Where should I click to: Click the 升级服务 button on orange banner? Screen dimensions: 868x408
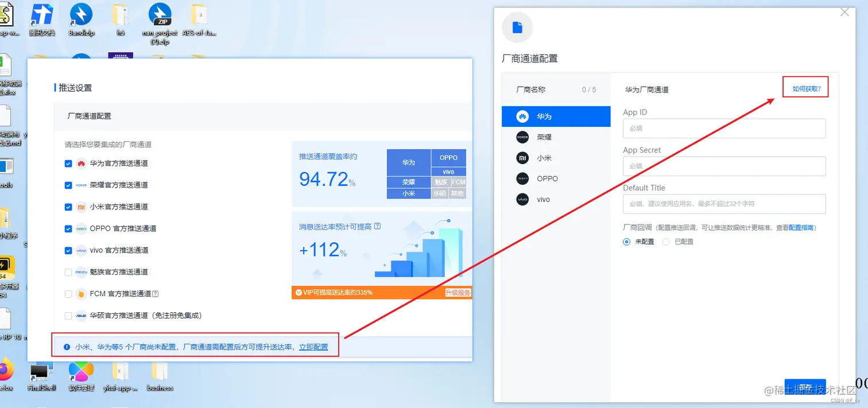tap(458, 293)
